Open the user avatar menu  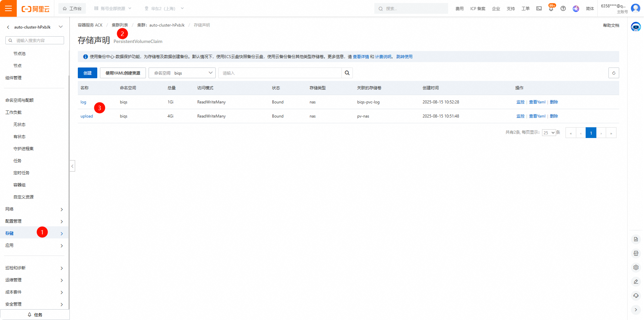635,8
